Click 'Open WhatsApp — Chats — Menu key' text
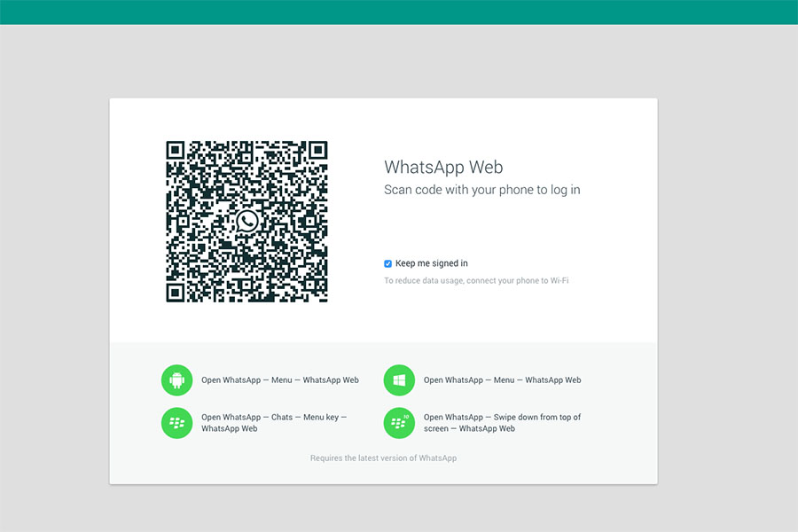 pos(274,423)
